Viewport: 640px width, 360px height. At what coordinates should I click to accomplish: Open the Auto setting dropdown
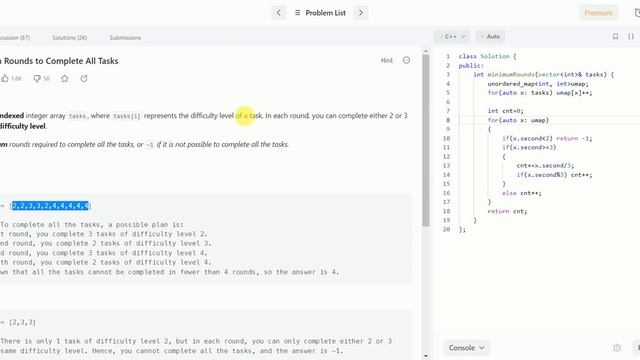[x=490, y=36]
